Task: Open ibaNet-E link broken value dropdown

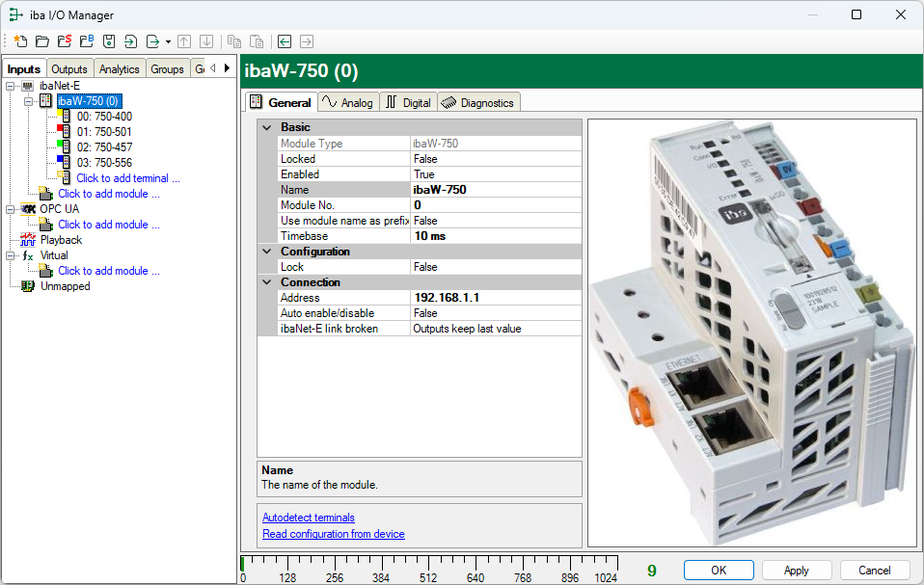Action: click(496, 329)
